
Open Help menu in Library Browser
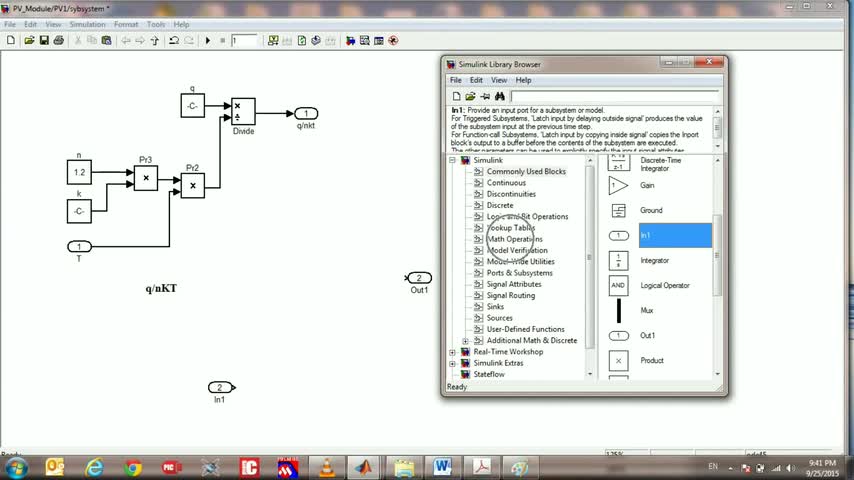[x=523, y=80]
